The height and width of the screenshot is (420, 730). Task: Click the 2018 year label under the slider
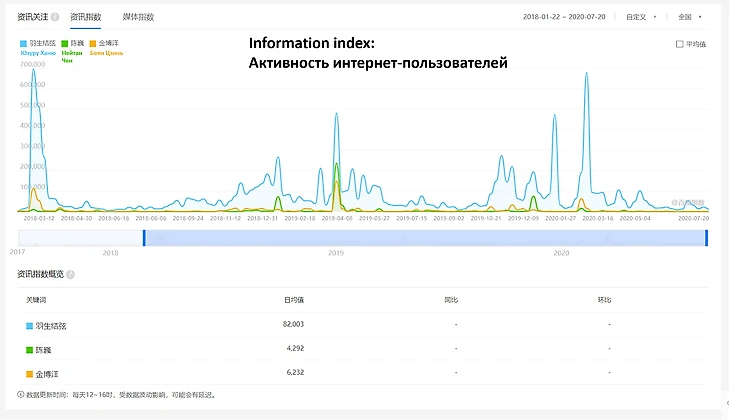click(x=110, y=253)
